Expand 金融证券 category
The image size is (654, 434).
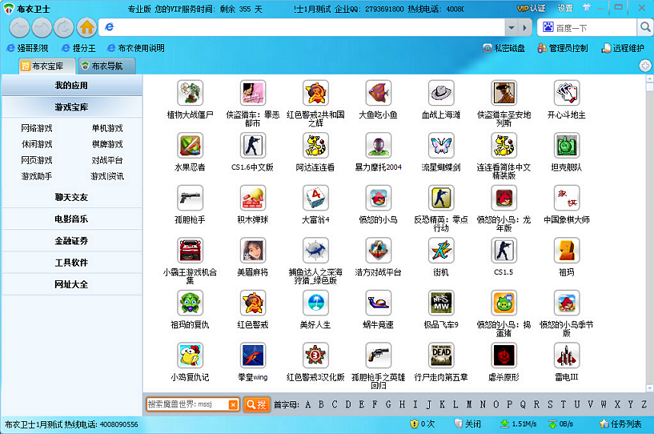pos(72,241)
